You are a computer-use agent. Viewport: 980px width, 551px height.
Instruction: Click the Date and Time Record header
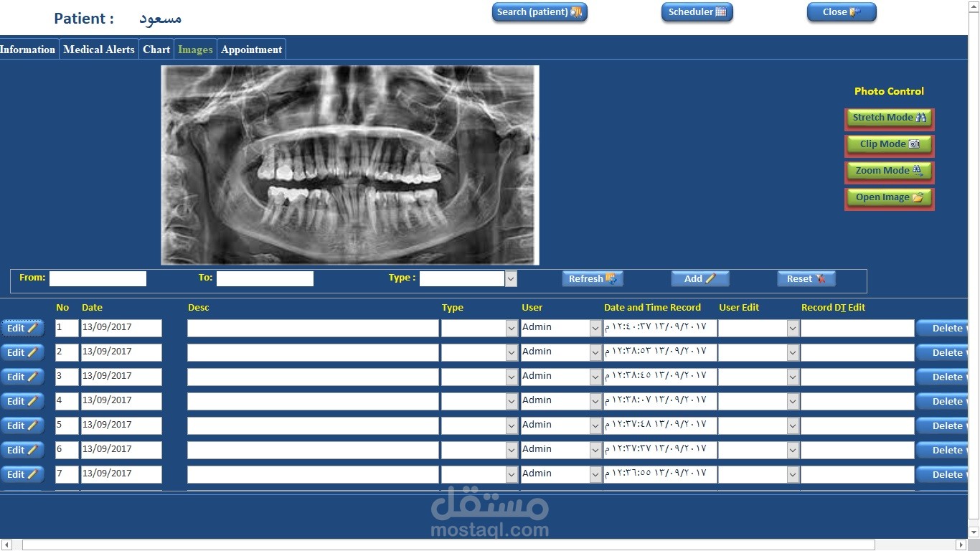652,308
